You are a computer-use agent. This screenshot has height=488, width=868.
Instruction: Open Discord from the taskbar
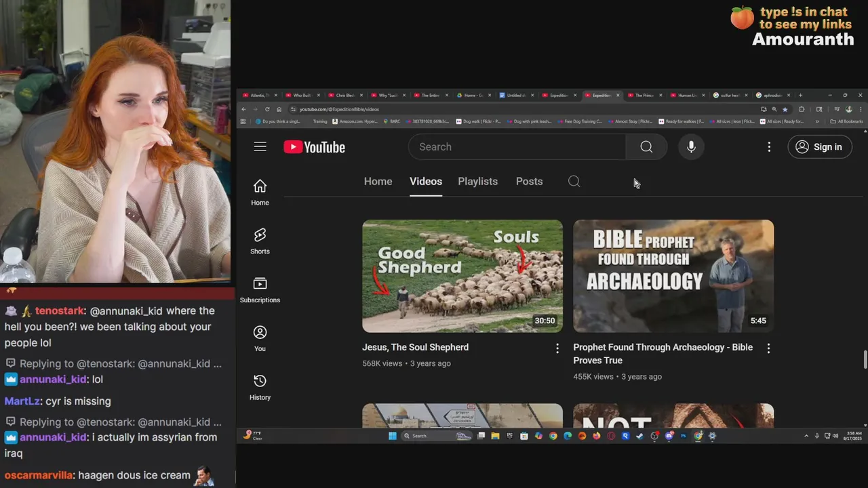(669, 436)
